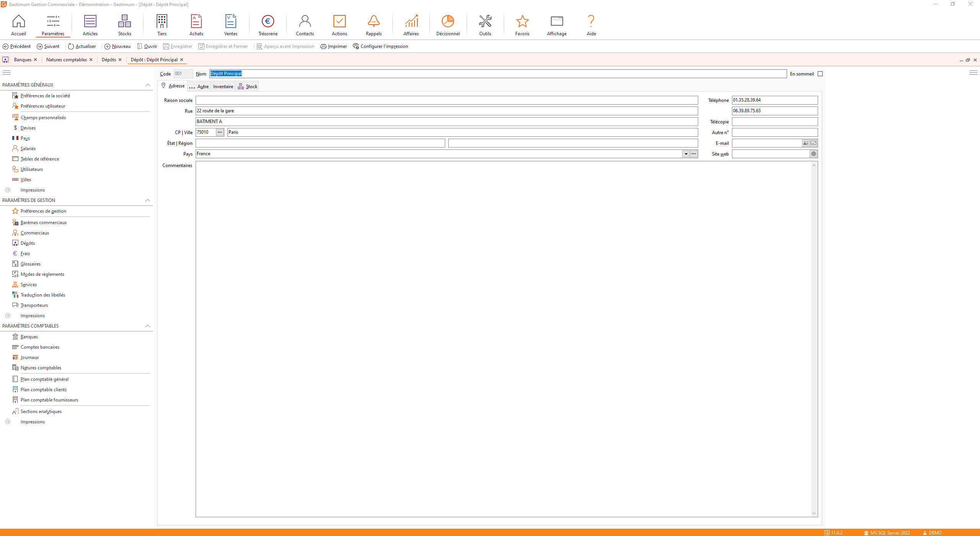This screenshot has height=536, width=980.
Task: Open the Affaires chart icon
Action: pos(411,25)
